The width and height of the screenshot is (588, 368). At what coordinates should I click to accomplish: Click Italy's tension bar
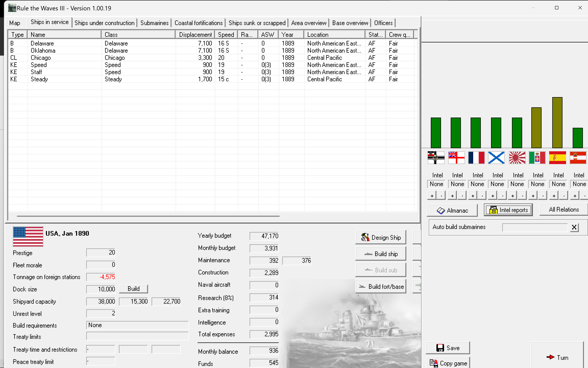point(536,128)
